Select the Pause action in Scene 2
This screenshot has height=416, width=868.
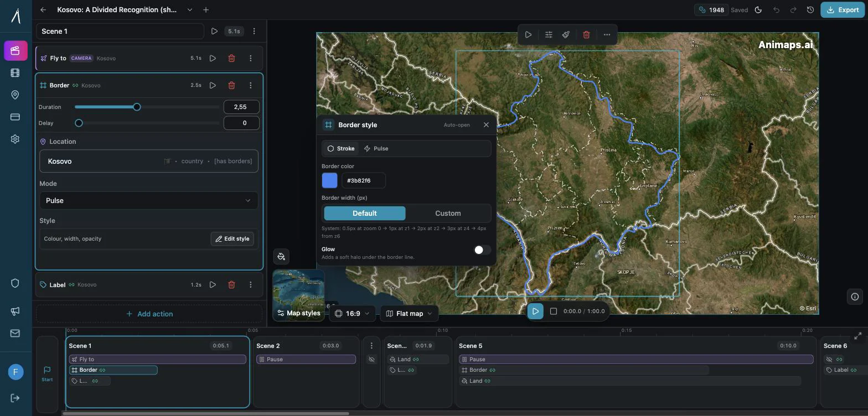point(306,359)
